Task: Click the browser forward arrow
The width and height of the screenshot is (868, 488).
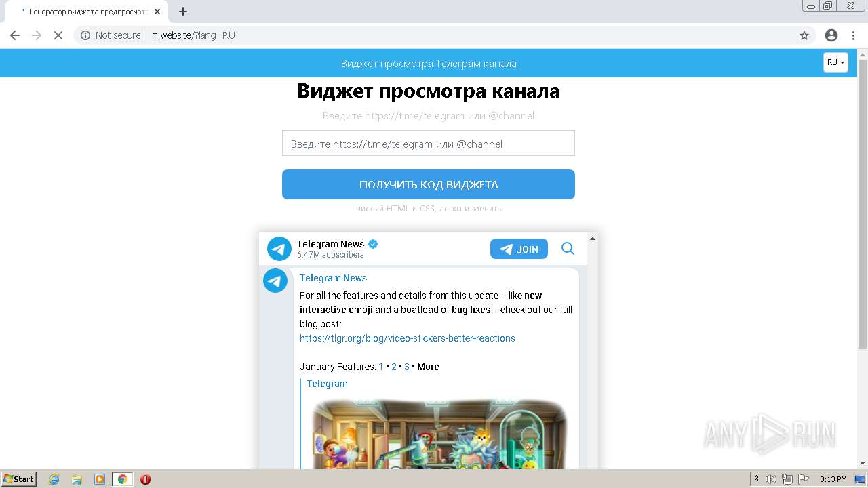Action: [x=37, y=35]
